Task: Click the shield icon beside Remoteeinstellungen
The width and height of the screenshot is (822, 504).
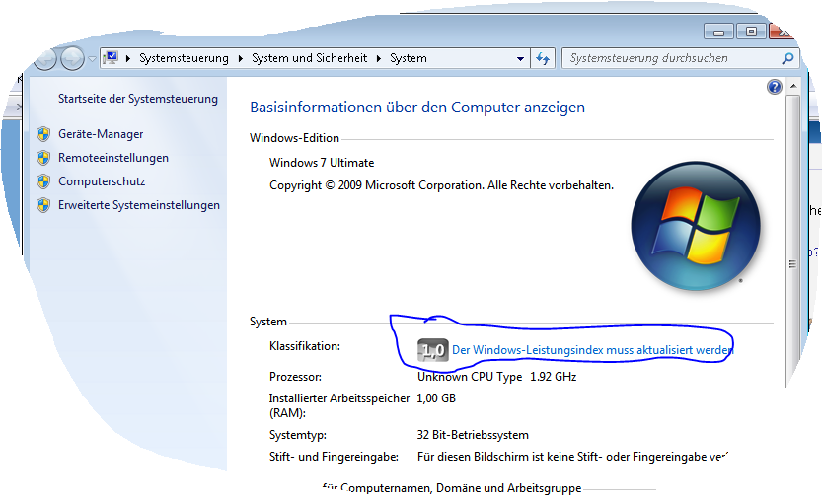Action: 43,158
